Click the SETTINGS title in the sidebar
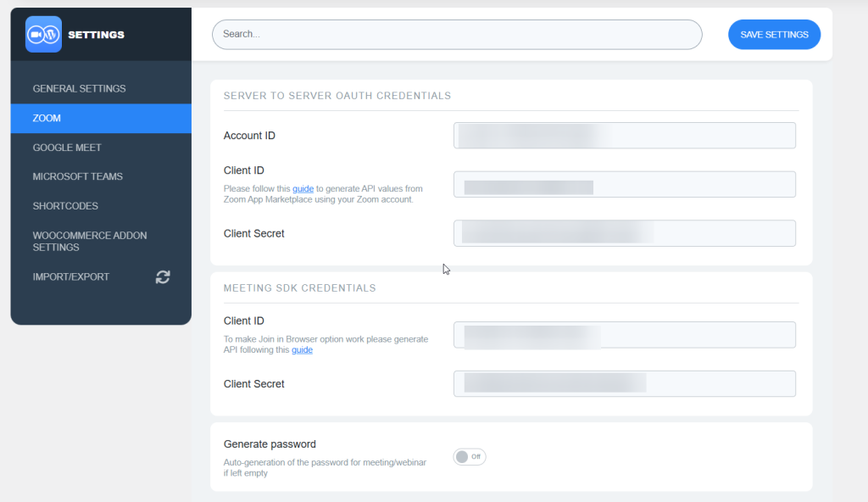 tap(96, 34)
